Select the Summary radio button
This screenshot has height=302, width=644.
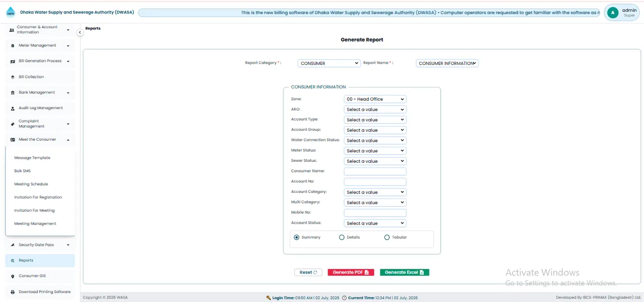coord(296,237)
